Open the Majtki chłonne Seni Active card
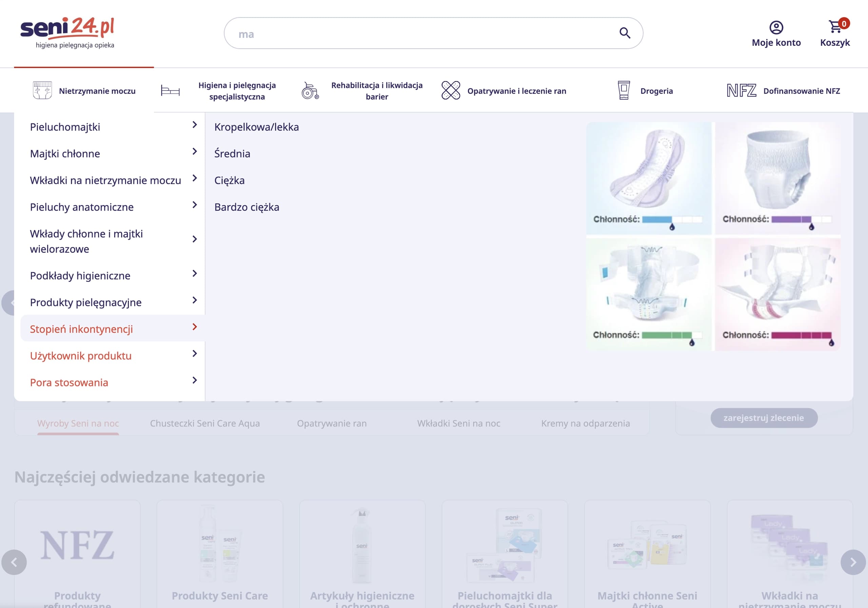Viewport: 868px width, 608px height. 647,554
